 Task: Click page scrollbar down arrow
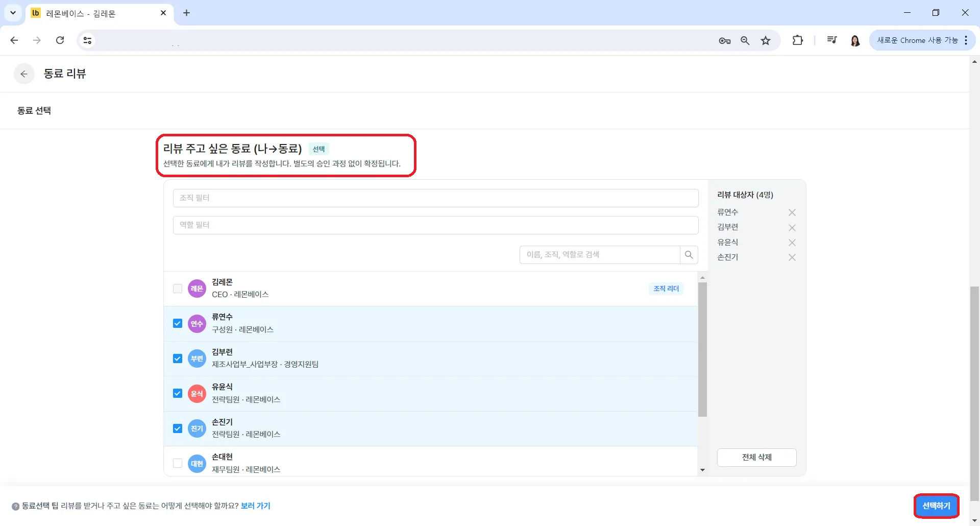click(975, 521)
